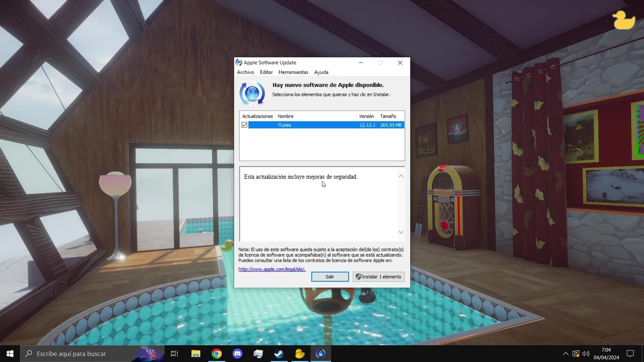
Task: Click the description scroll up arrow
Action: (401, 176)
